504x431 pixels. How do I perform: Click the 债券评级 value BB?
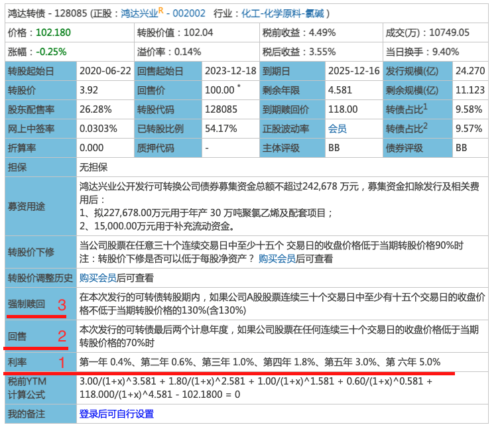(x=462, y=148)
